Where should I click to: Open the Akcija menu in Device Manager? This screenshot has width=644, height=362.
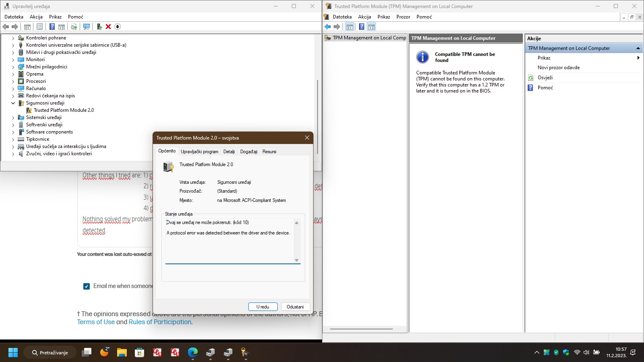click(36, 17)
